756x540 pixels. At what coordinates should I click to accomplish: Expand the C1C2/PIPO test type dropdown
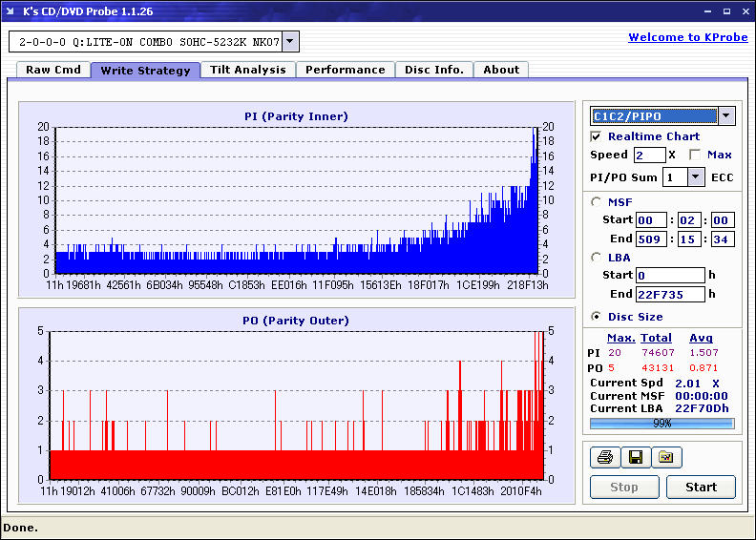click(x=726, y=116)
